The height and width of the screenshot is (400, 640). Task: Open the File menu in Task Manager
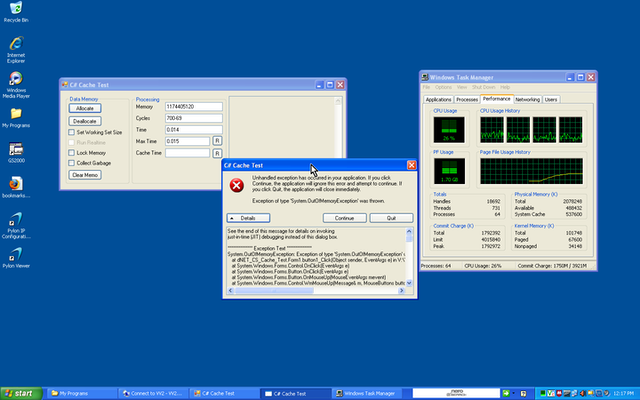426,87
